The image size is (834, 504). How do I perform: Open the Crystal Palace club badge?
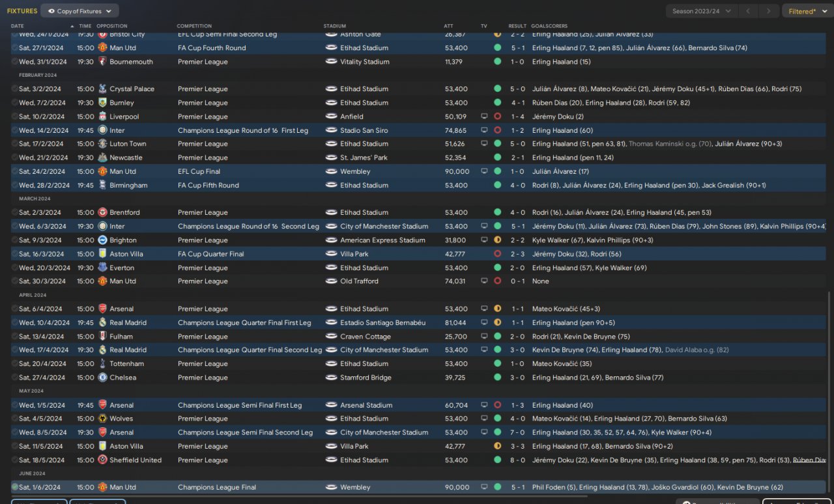pos(102,89)
